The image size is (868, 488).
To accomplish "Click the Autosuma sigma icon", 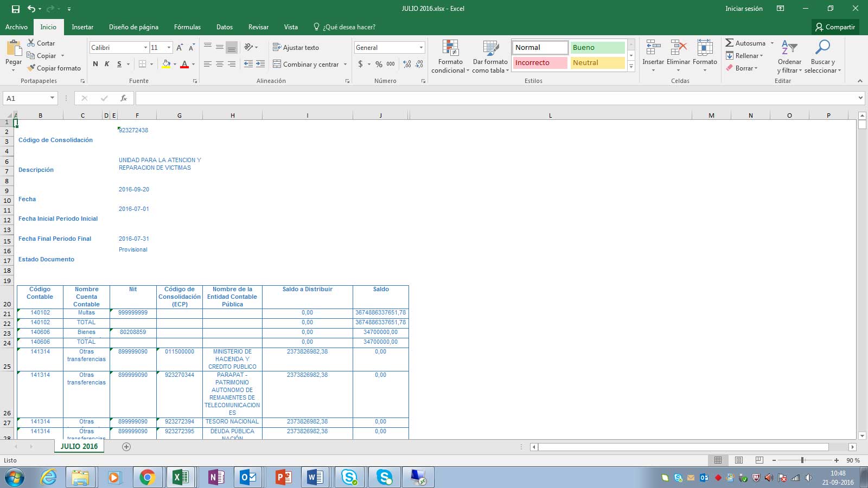I will coord(730,43).
